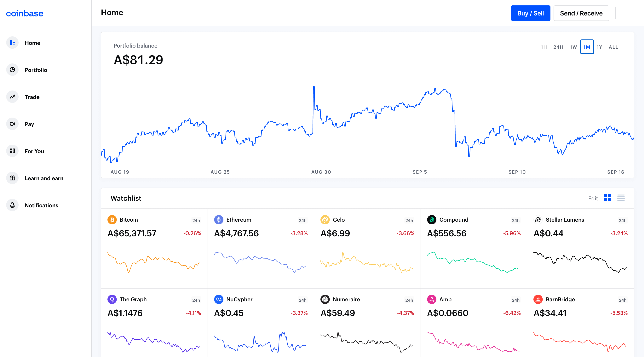Screen dimensions: 644x357
Task: Select the 24H chart time range
Action: [558, 47]
